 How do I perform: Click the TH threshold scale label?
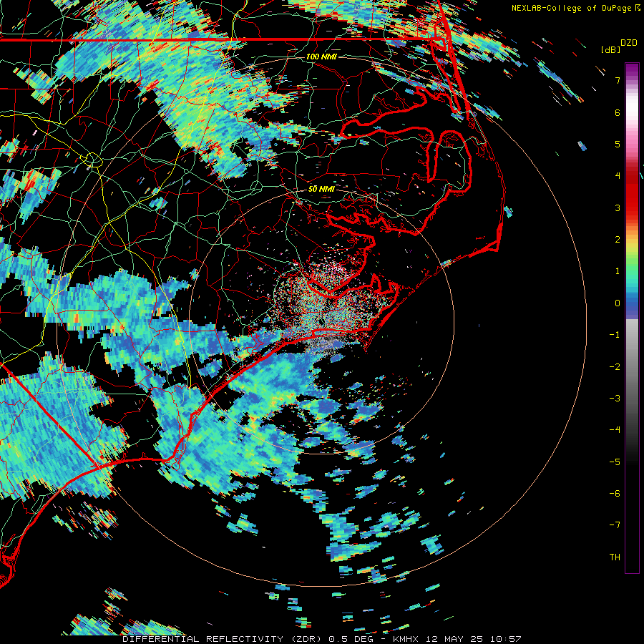pyautogui.click(x=615, y=557)
